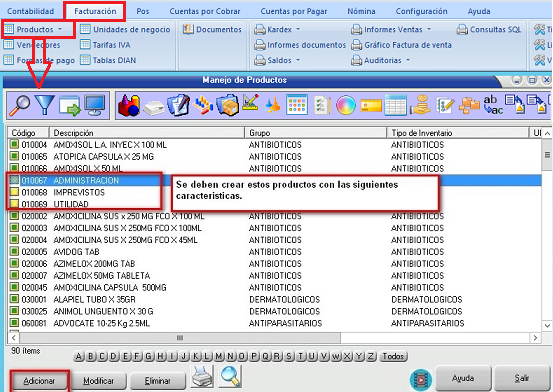Sort by the Tipo de Inventario column header
This screenshot has height=392, width=553.
pos(458,133)
